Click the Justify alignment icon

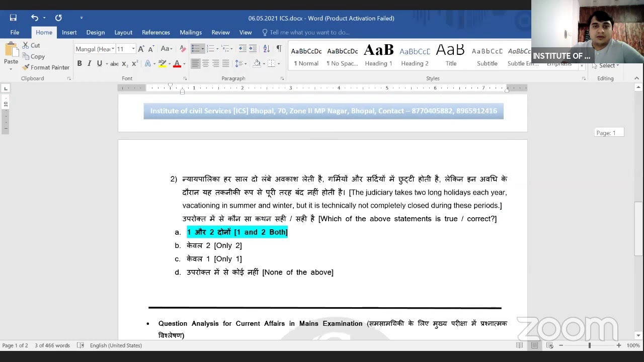(x=225, y=63)
